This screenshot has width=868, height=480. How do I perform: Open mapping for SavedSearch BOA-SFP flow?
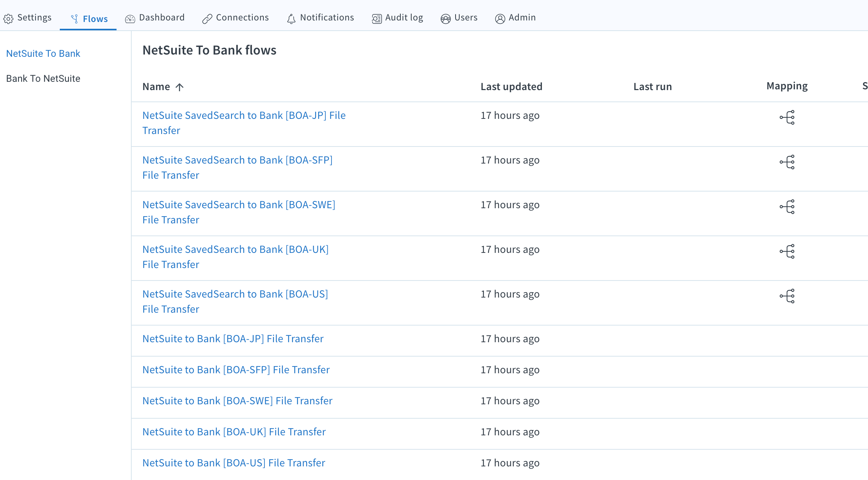click(x=787, y=162)
